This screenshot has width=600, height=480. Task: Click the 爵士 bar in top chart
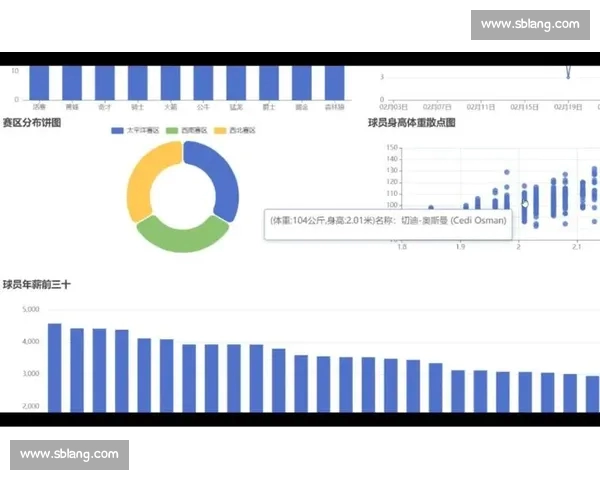pyautogui.click(x=268, y=83)
